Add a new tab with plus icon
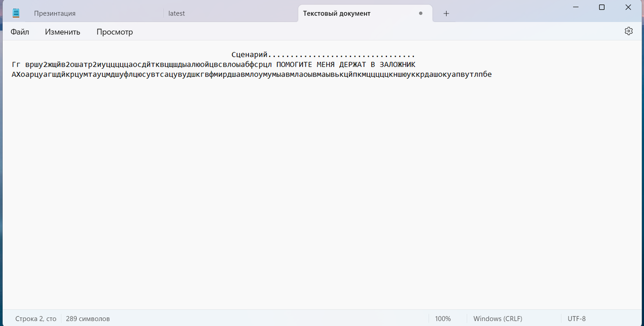Screen dimensions: 644x326 [x=446, y=13]
